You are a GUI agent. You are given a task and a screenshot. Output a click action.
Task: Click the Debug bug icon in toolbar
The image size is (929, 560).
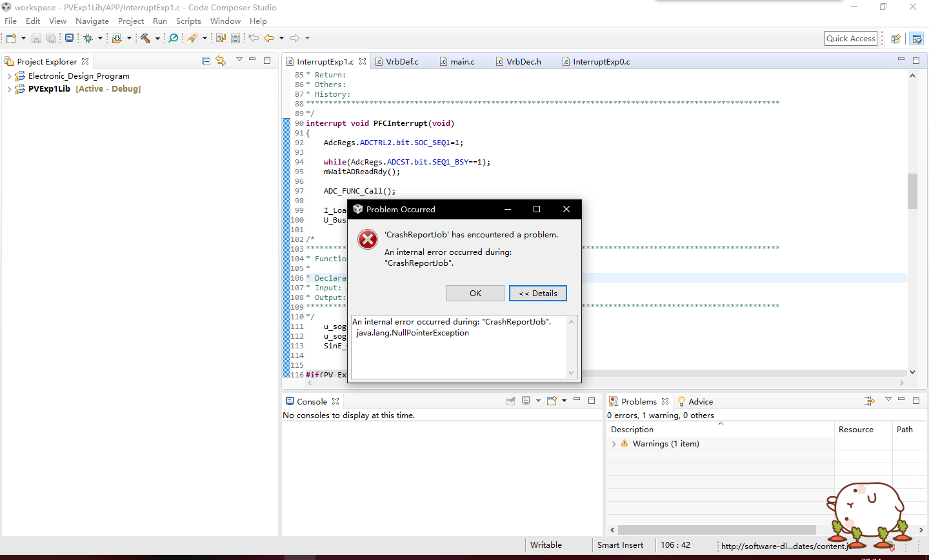click(88, 39)
